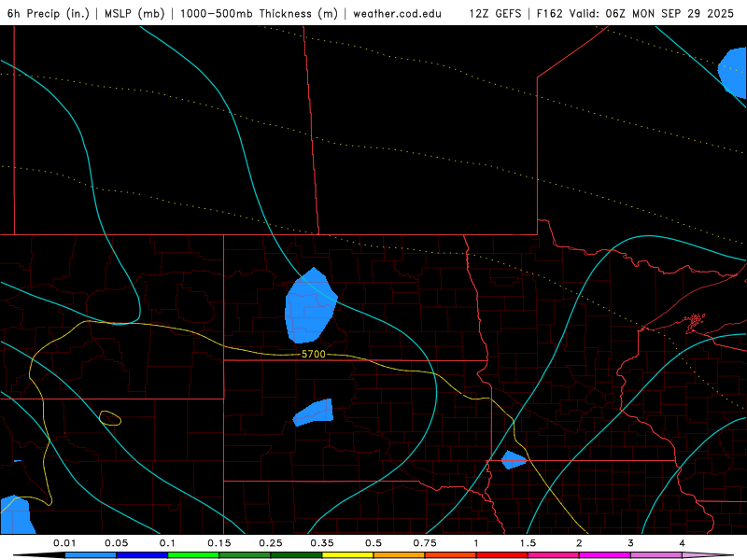This screenshot has width=747, height=560.
Task: Click the 0.25 legend value
Action: click(x=271, y=543)
